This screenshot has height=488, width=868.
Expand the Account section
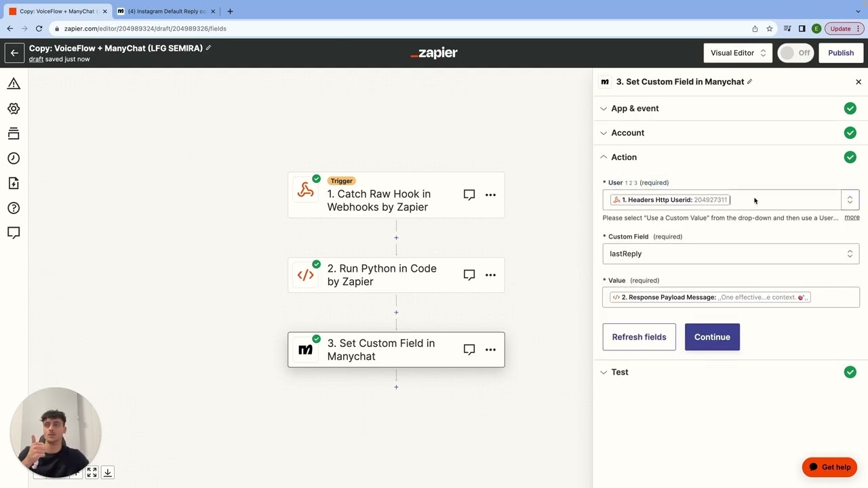click(x=730, y=133)
